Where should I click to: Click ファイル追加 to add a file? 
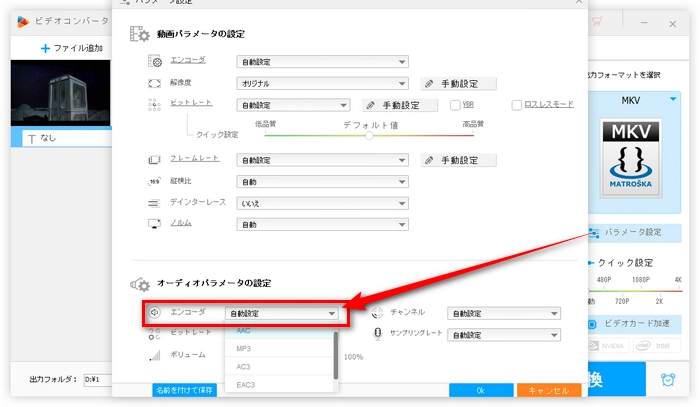[72, 48]
